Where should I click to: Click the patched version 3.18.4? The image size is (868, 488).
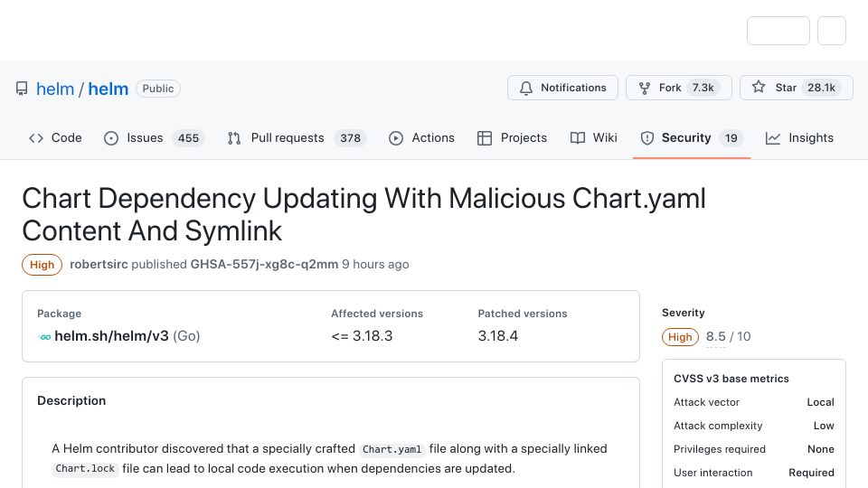pos(498,336)
